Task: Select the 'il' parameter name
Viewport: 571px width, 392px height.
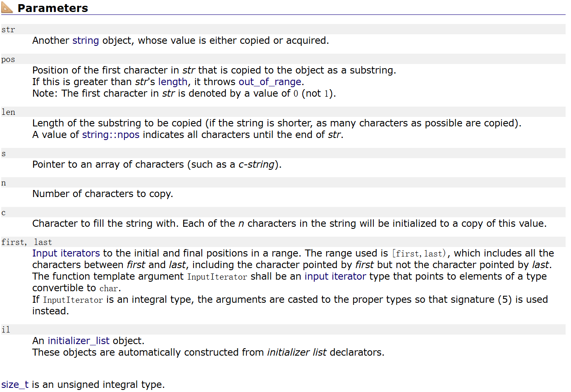Action: pyautogui.click(x=6, y=330)
